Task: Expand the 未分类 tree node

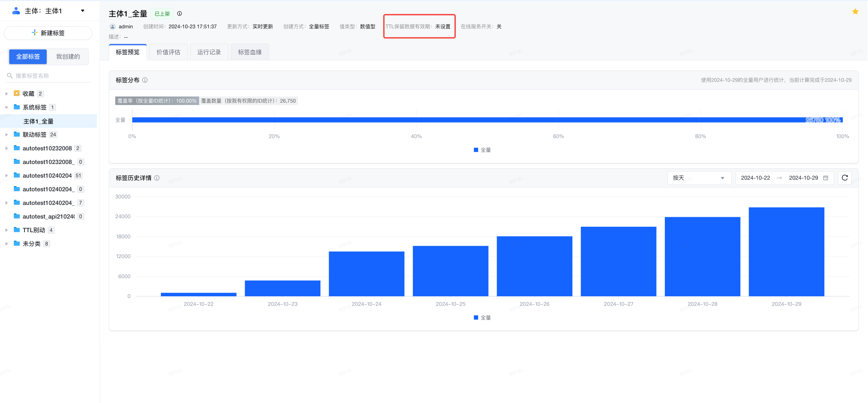Action: pos(6,244)
